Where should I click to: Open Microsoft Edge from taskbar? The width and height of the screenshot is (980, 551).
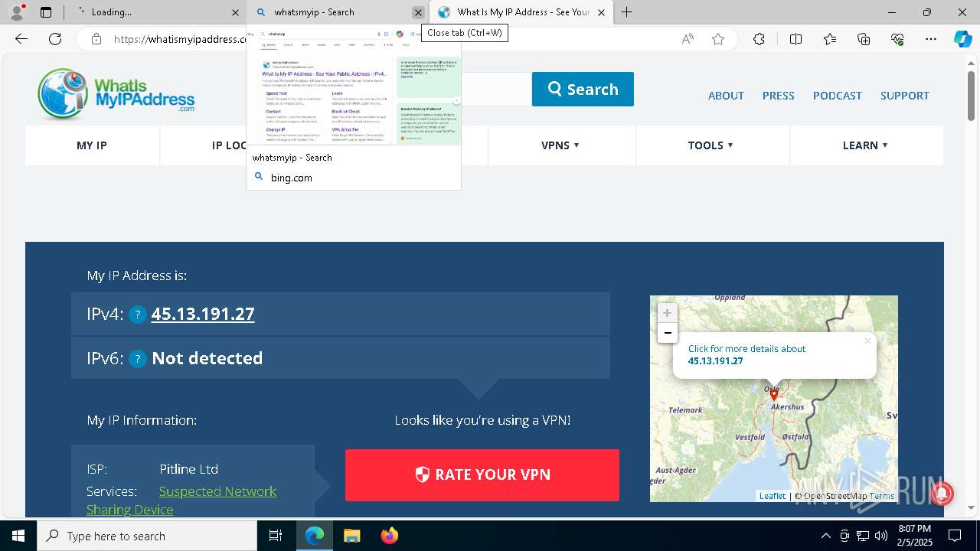[315, 536]
